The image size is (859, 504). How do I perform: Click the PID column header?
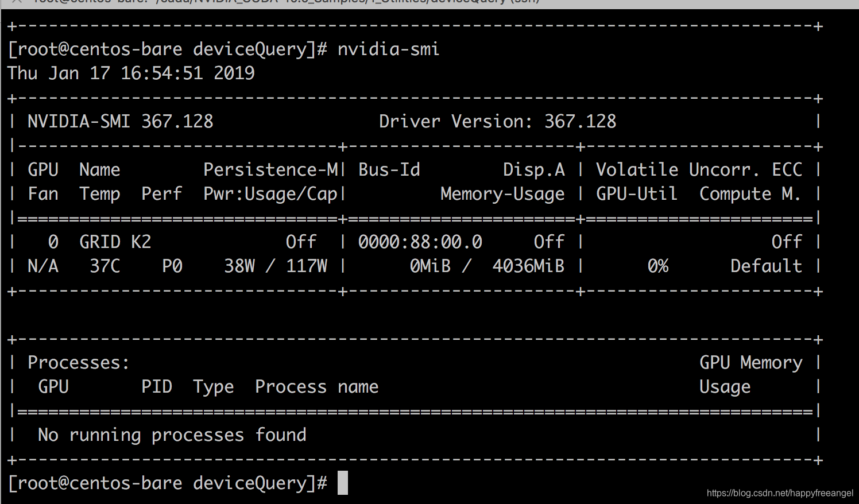tap(157, 387)
